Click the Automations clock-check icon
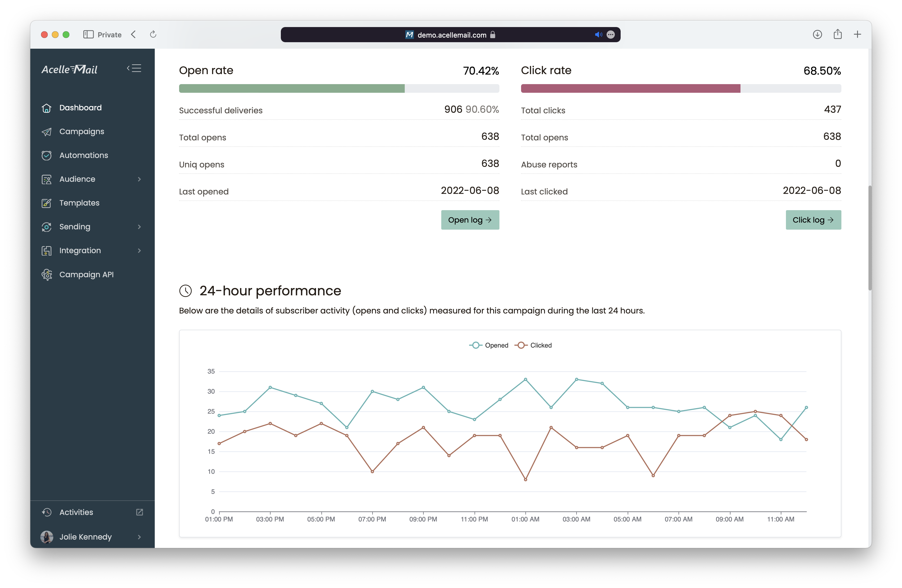Screen dimensions: 902x588 click(47, 155)
